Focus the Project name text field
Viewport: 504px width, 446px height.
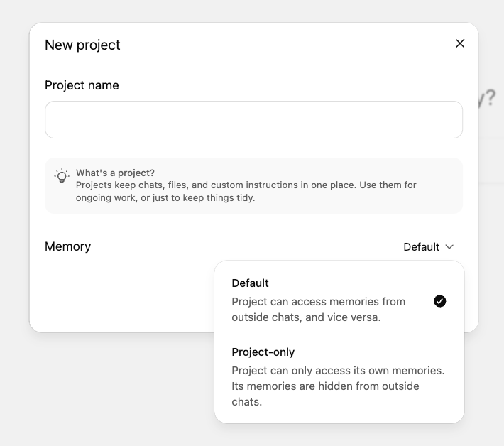click(253, 119)
